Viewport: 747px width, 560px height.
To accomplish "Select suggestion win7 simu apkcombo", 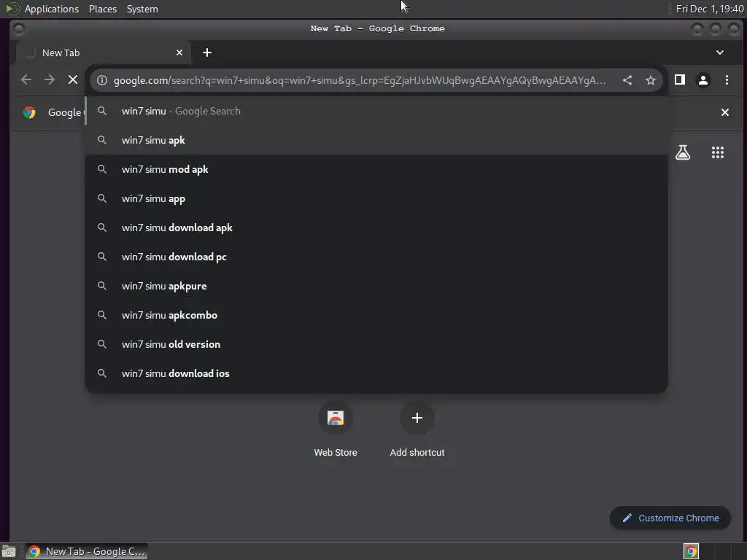I will coord(376,315).
